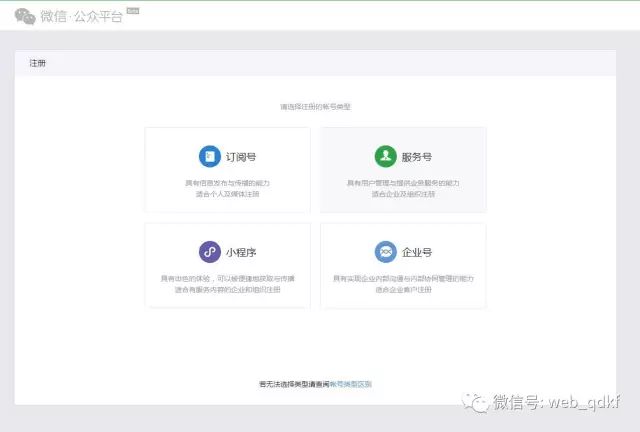Choose the 企业号 account type title
Screen dimensions: 640x432
417,253
